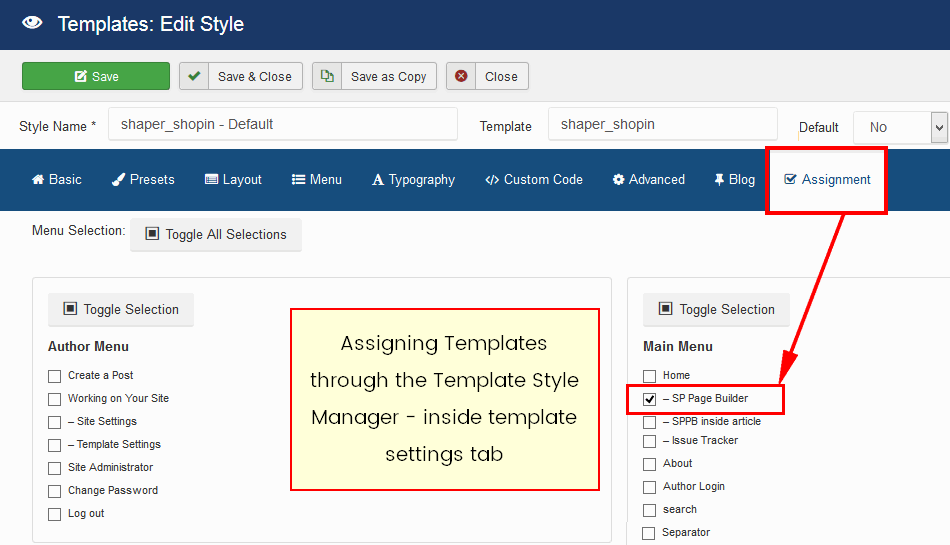Expand the Default dropdown showing No
The image size is (950, 545).
pyautogui.click(x=898, y=127)
